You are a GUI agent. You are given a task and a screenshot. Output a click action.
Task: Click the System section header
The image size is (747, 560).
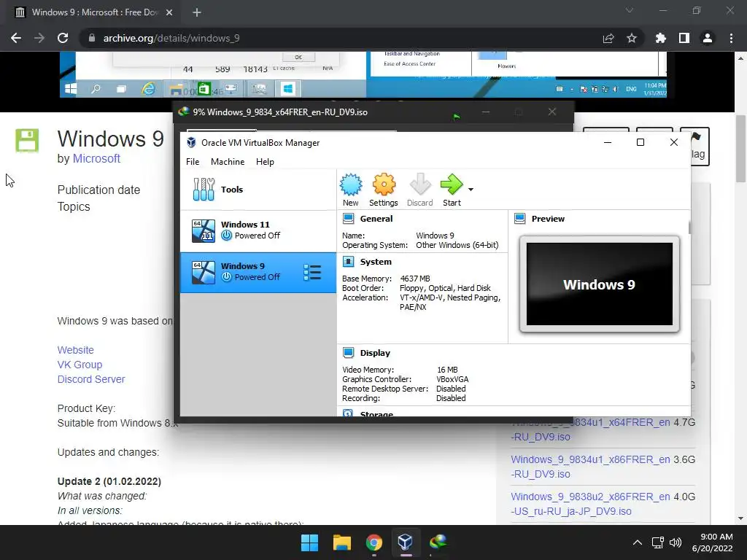376,262
